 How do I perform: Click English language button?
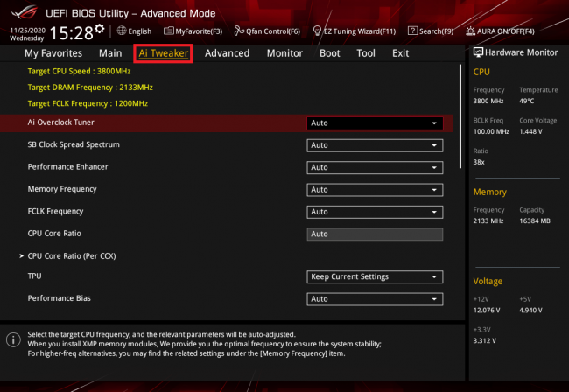click(x=134, y=31)
